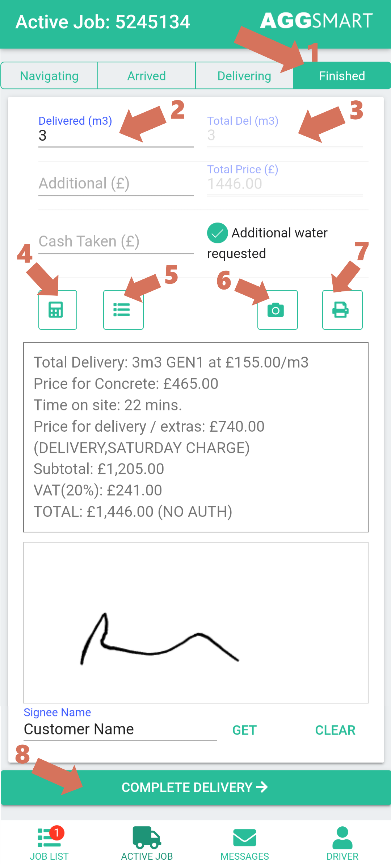Print the delivery ticket via printer icon

pyautogui.click(x=342, y=310)
